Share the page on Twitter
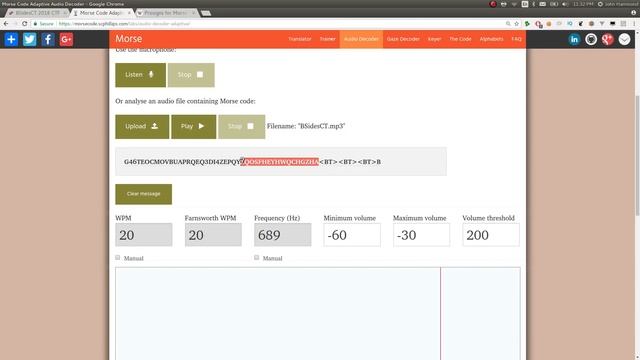The height and width of the screenshot is (360, 640). click(29, 40)
